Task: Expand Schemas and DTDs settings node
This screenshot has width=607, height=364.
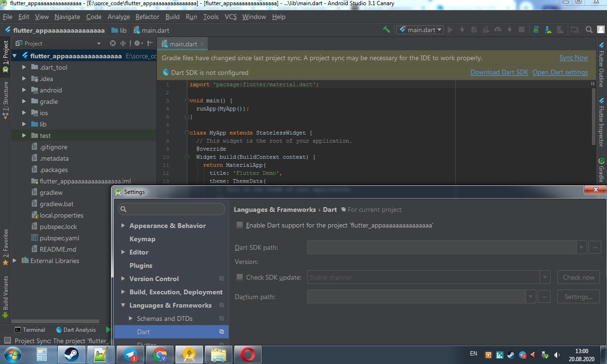Action: (x=131, y=318)
